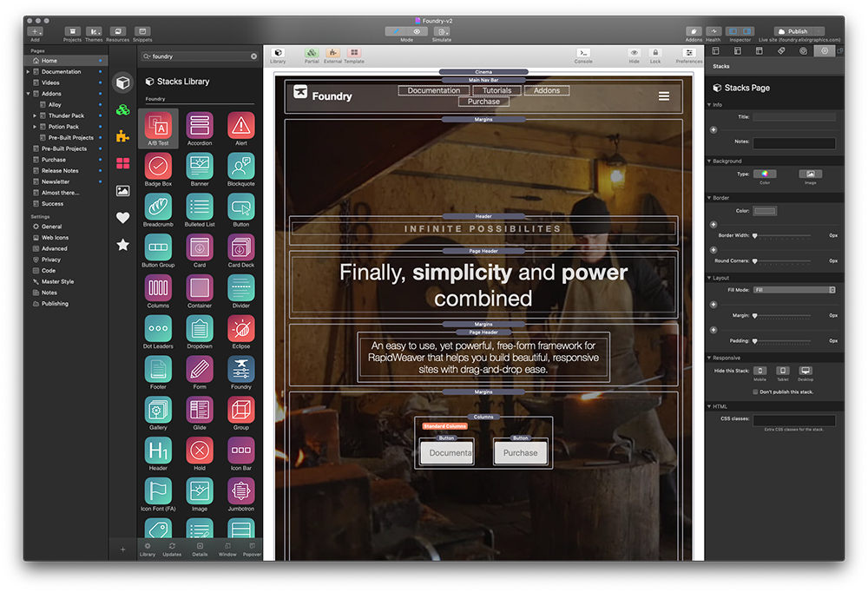Image resolution: width=868 pixels, height=592 pixels.
Task: Select the Alert stack icon
Action: (x=240, y=126)
